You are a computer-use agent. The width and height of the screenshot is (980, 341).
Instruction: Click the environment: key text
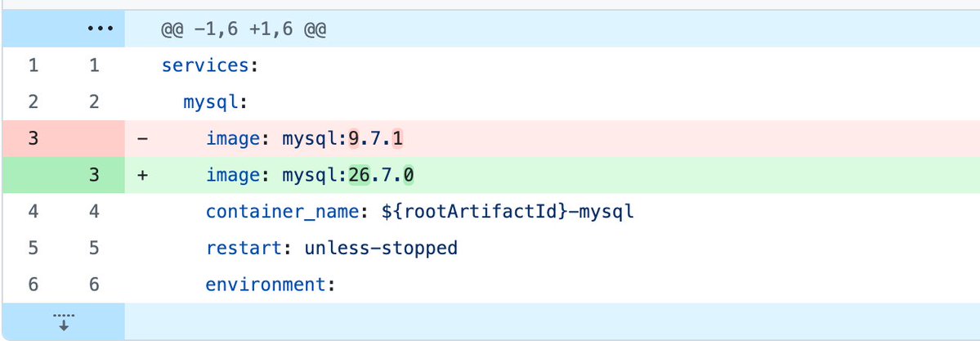click(271, 285)
